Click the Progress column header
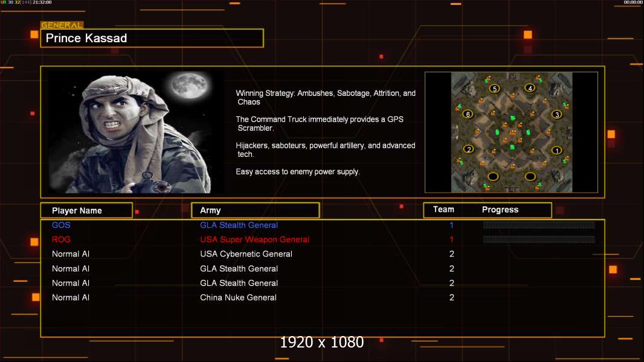The width and height of the screenshot is (644, 362). (x=500, y=209)
